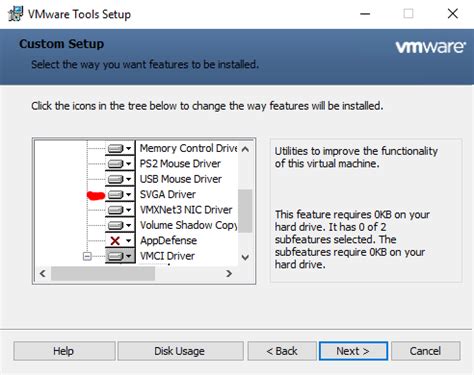The image size is (474, 375).
Task: Proceed with the Next button
Action: pyautogui.click(x=353, y=351)
